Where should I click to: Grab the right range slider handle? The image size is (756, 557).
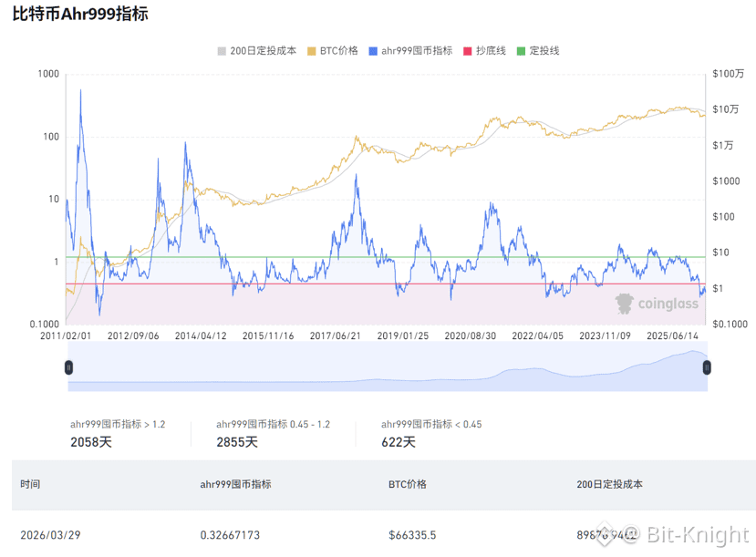[707, 368]
